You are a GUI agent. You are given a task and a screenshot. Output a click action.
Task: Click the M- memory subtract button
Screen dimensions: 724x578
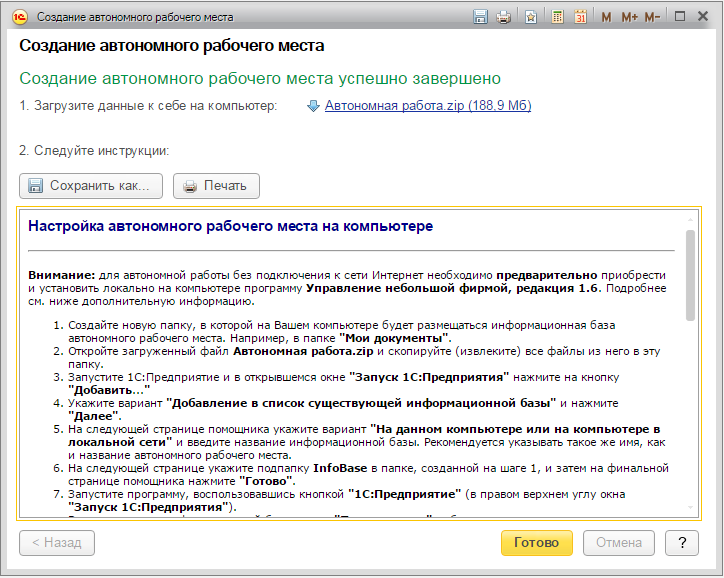(x=652, y=18)
